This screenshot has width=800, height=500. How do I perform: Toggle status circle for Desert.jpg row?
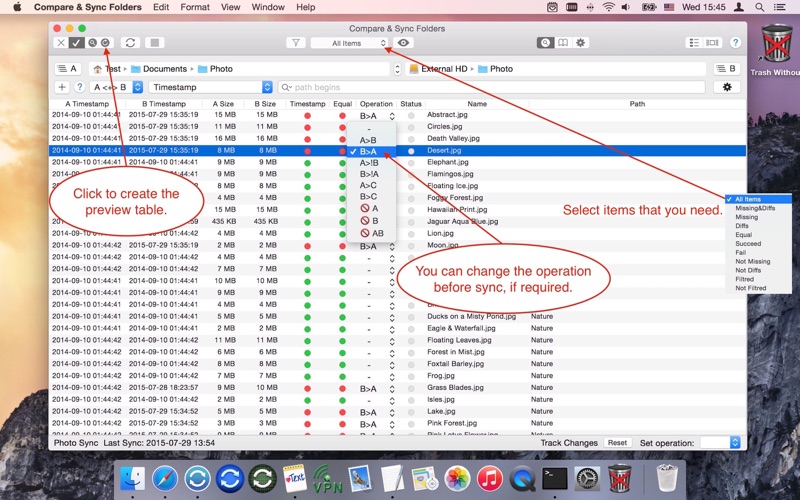click(411, 151)
